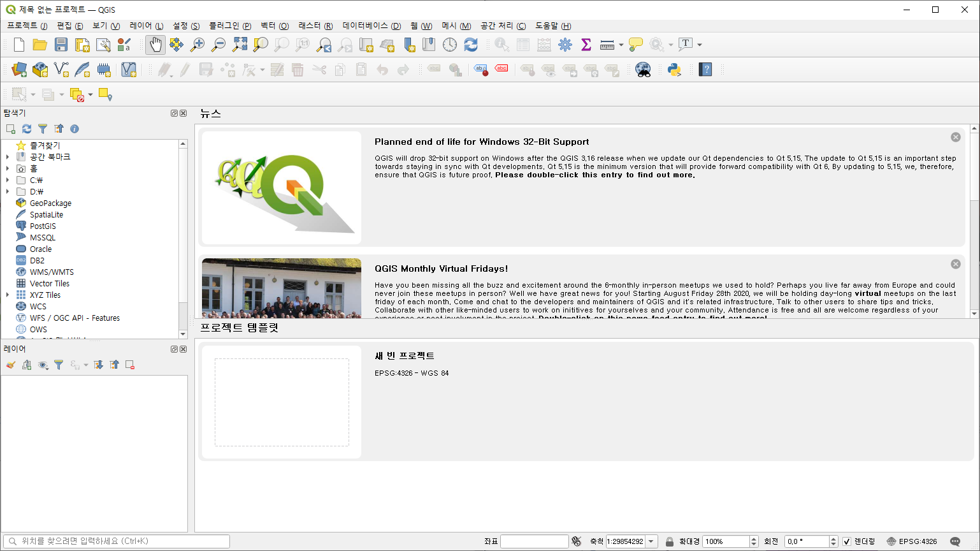Open the 래스터 menu
Viewport: 980px width, 551px height.
pos(315,26)
